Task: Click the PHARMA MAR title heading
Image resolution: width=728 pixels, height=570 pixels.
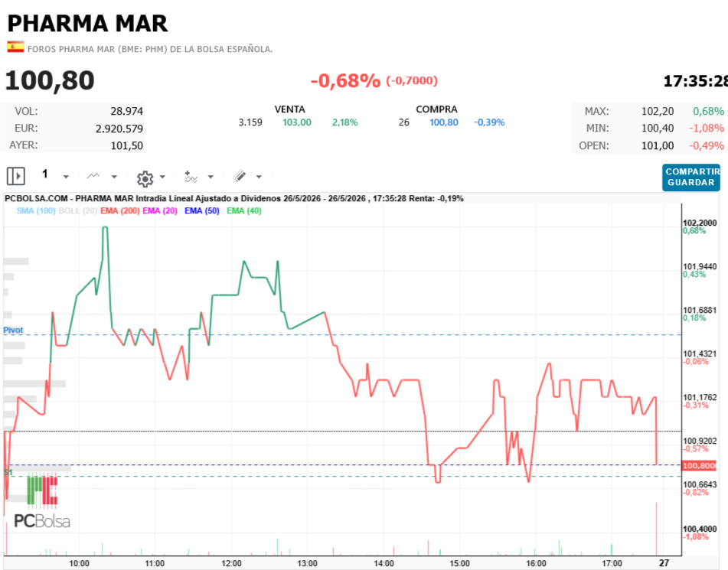Action: [88, 23]
